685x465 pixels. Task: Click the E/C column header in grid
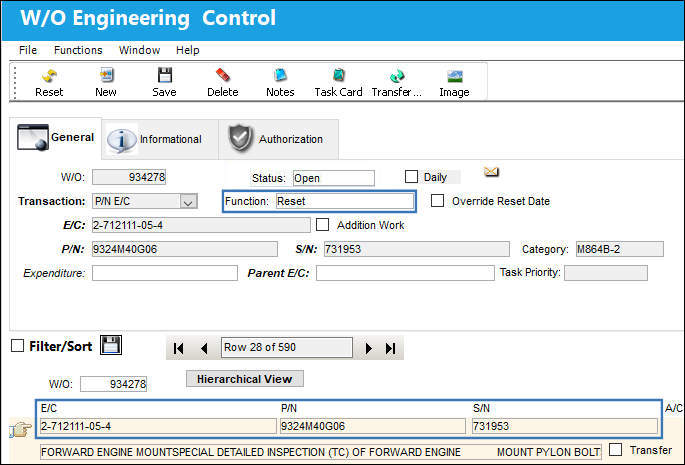pyautogui.click(x=49, y=408)
